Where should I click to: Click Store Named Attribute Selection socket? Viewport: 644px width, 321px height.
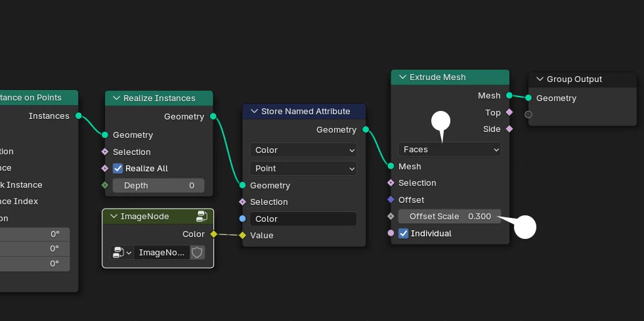point(242,202)
